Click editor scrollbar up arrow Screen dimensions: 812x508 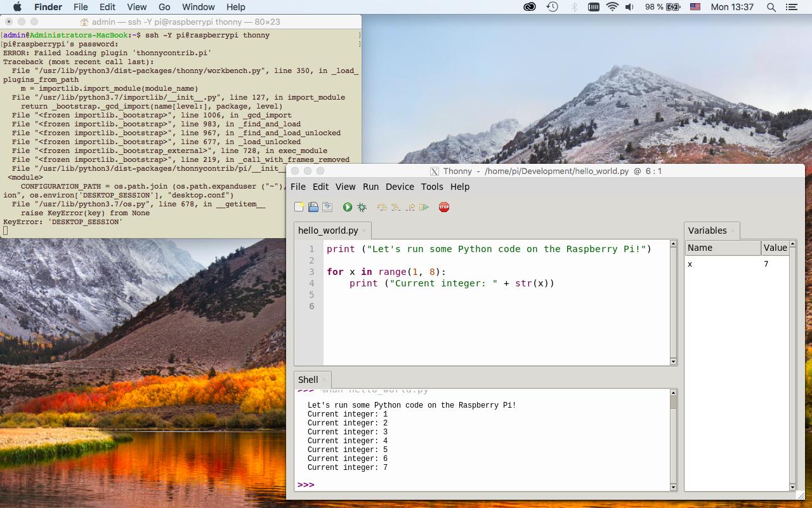(x=673, y=244)
